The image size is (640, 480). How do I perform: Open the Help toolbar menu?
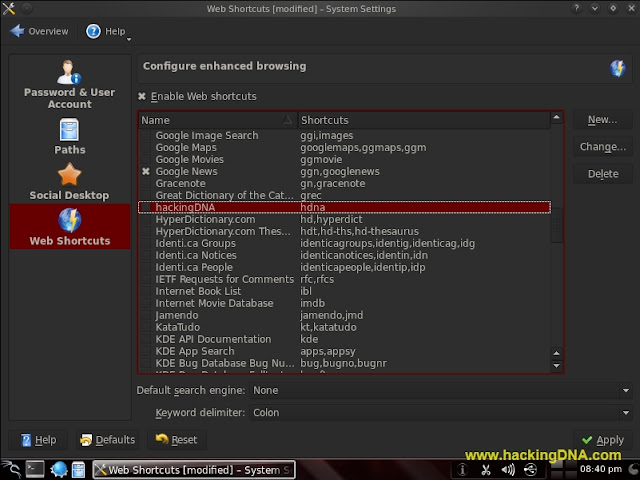point(107,31)
